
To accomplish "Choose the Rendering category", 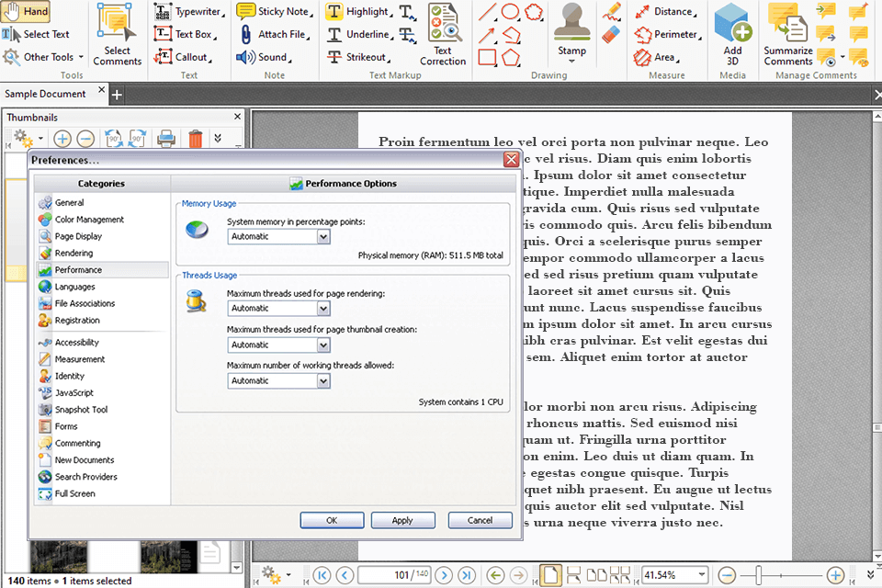I will pos(73,254).
